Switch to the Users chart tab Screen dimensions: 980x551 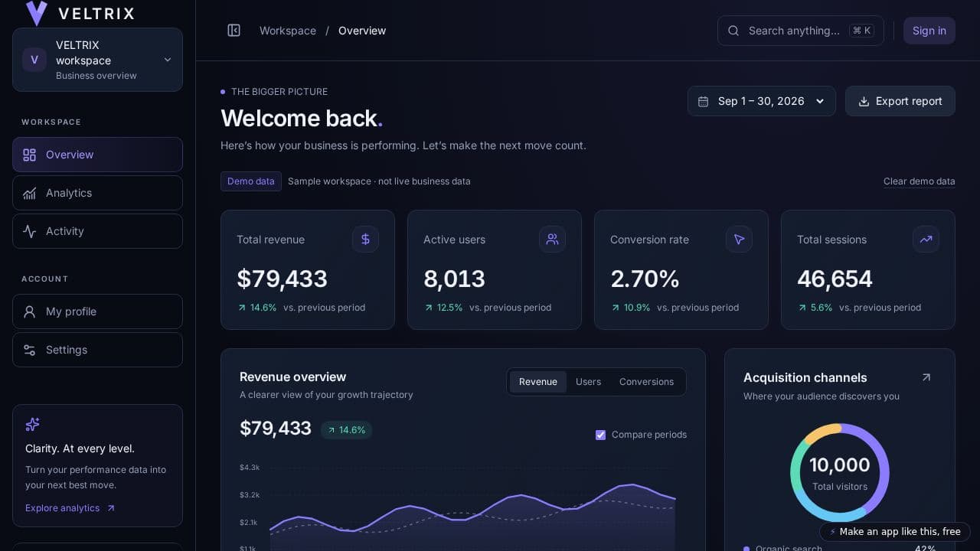point(588,382)
